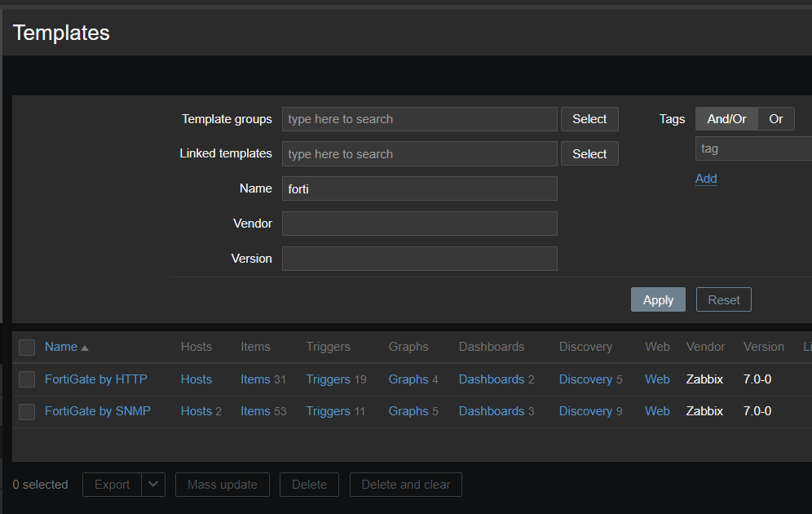Switch tag filter mode to Or
812x514 pixels.
click(775, 119)
